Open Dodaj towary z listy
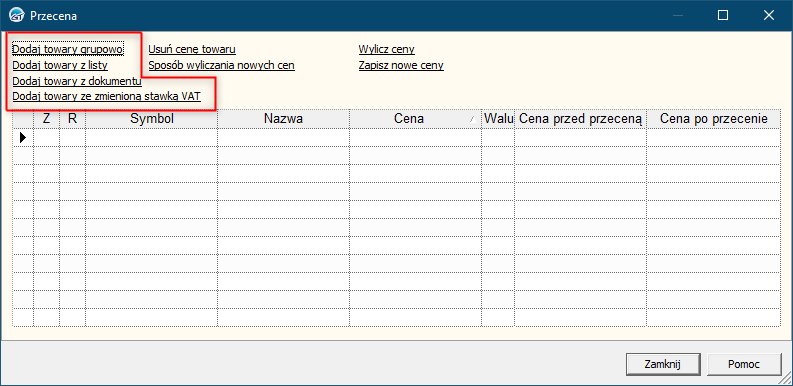The height and width of the screenshot is (386, 793). (x=60, y=65)
